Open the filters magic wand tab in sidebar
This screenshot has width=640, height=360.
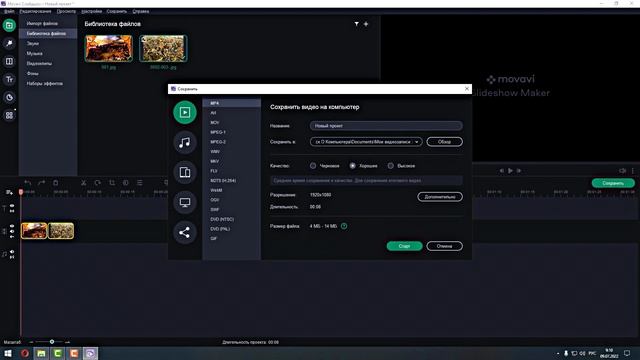(x=9, y=43)
